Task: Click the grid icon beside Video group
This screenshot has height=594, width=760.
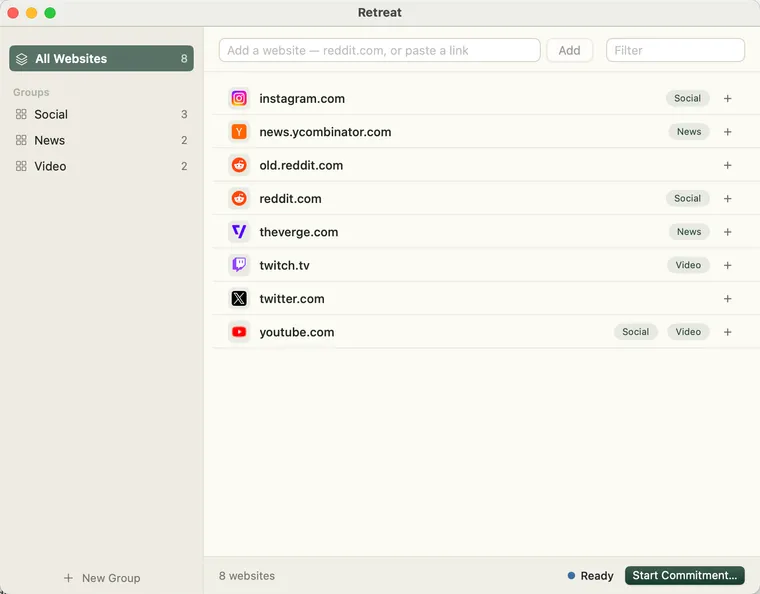Action: 21,166
